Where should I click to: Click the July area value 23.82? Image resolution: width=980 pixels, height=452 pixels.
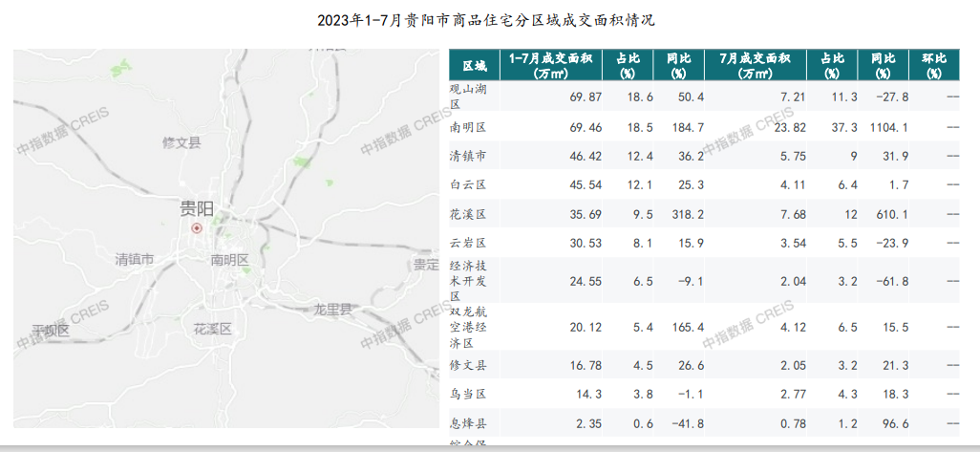[x=791, y=127]
